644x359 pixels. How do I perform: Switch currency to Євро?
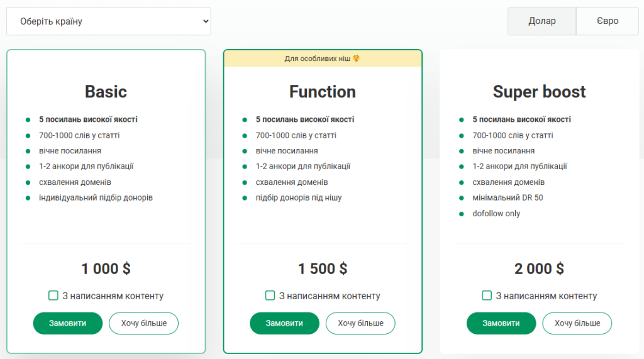[x=608, y=21]
